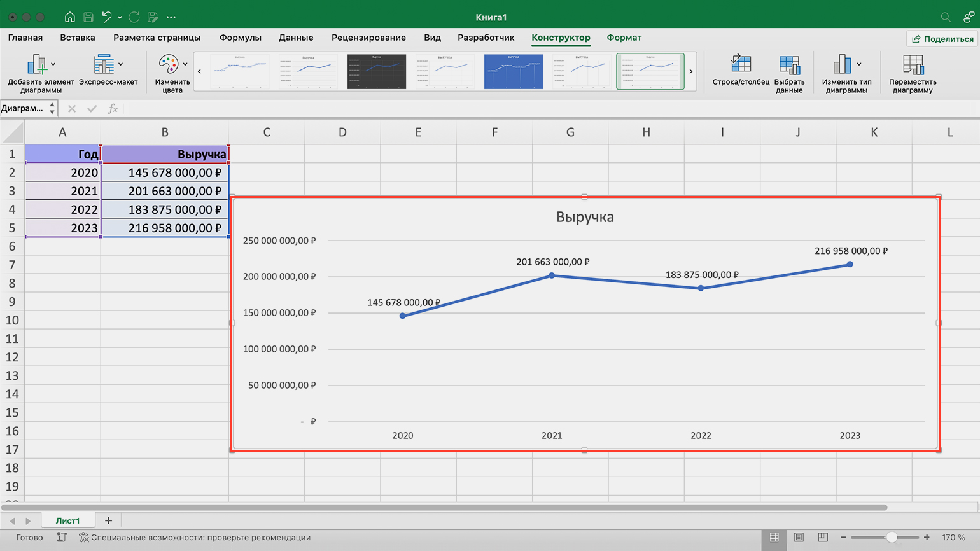This screenshot has height=551, width=980.
Task: Open the Разметка страницы tab
Action: (157, 38)
